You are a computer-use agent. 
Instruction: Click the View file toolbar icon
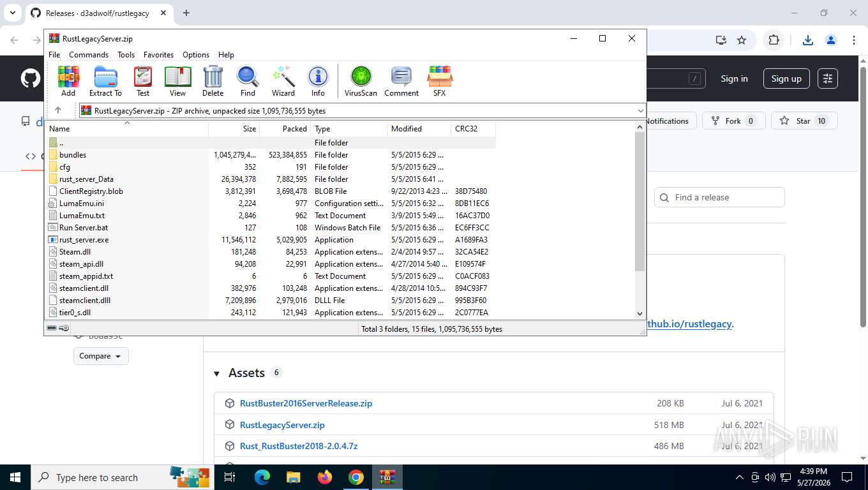coord(177,81)
